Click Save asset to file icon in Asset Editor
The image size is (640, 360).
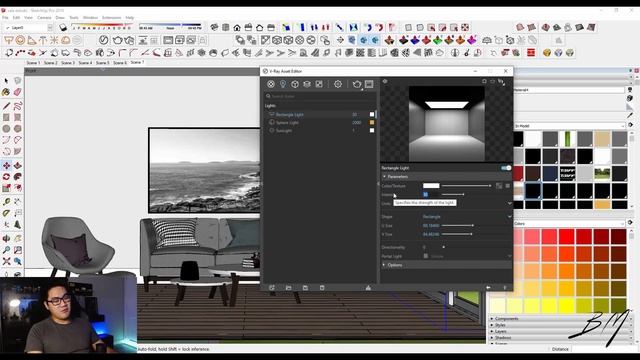305,288
